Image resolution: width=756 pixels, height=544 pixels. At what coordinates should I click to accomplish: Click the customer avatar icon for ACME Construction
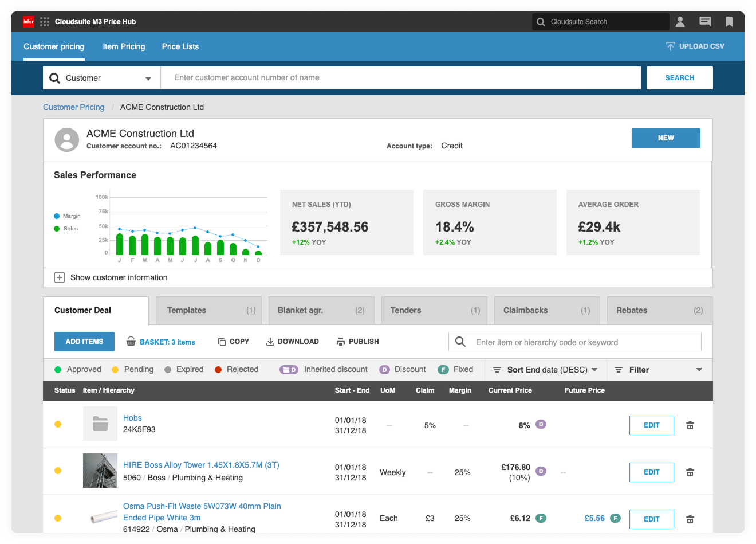click(x=67, y=139)
